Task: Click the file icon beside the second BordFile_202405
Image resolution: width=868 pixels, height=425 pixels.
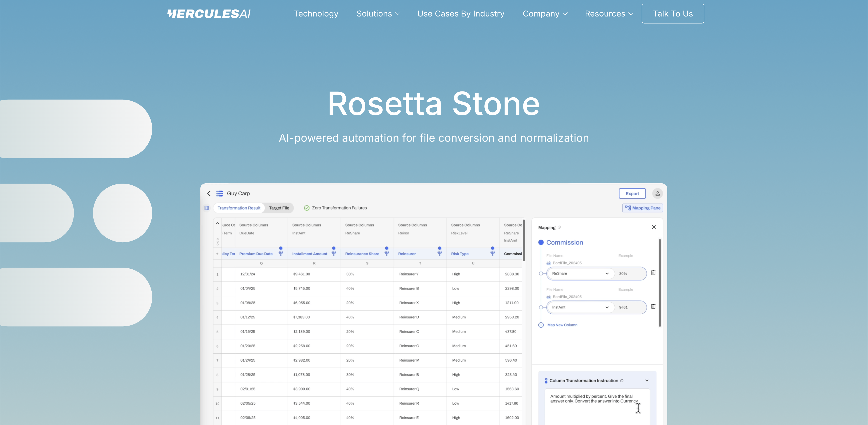Action: tap(548, 297)
